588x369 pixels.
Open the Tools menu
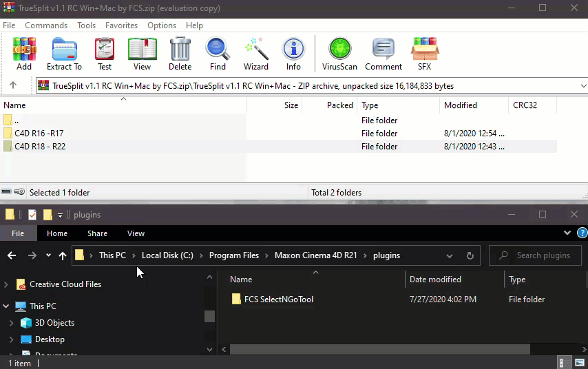pyautogui.click(x=87, y=25)
